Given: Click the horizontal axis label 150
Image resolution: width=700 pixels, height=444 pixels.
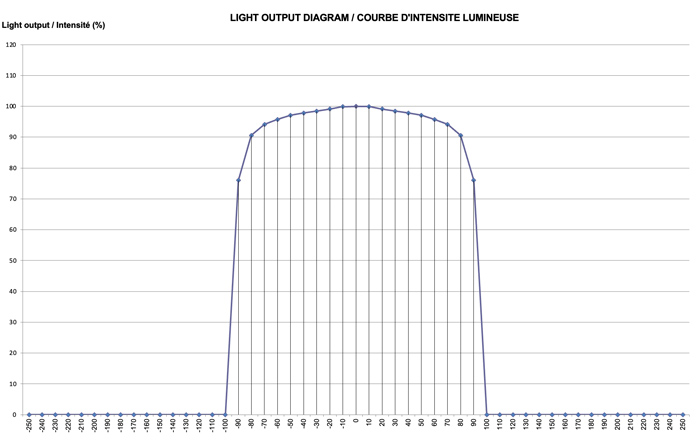Looking at the screenshot, I should pos(552,424).
